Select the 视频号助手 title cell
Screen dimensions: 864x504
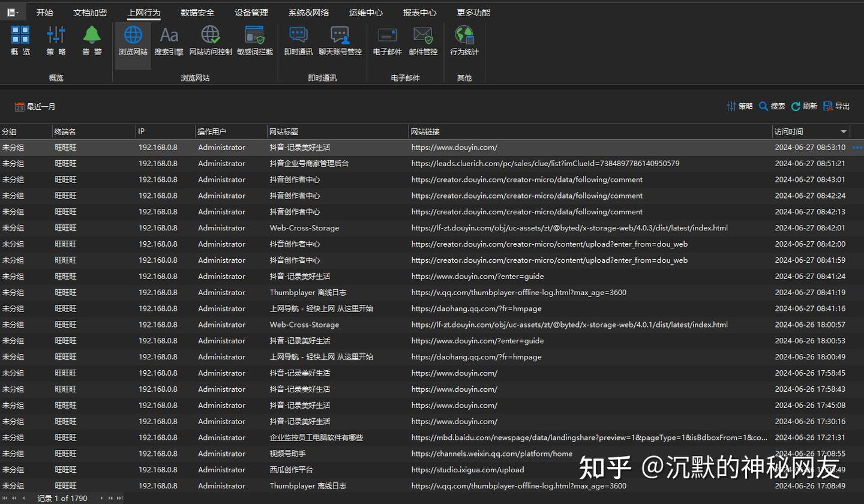[x=287, y=454]
